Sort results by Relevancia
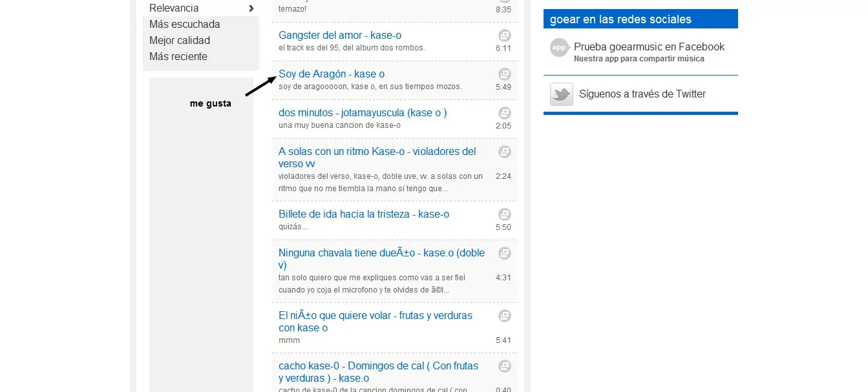Viewport: 868px width, 392px height. [174, 8]
